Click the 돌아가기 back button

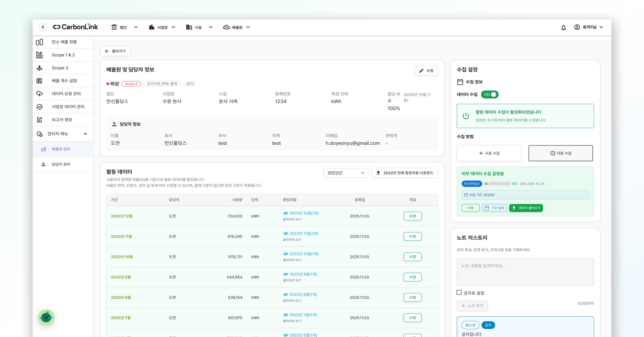click(x=115, y=51)
